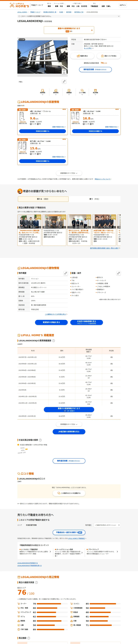Open the 地図を見る map button

click(82, 56)
